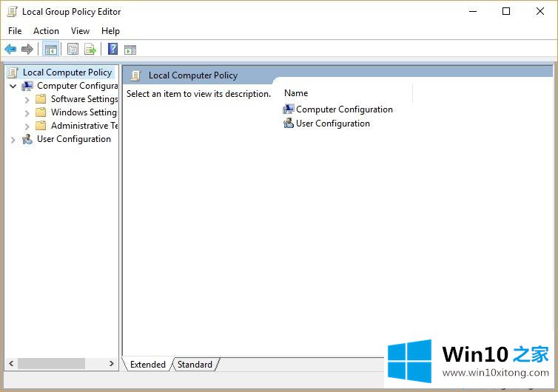Open the View menu
Image resolution: width=558 pixels, height=392 pixels.
pyautogui.click(x=80, y=31)
